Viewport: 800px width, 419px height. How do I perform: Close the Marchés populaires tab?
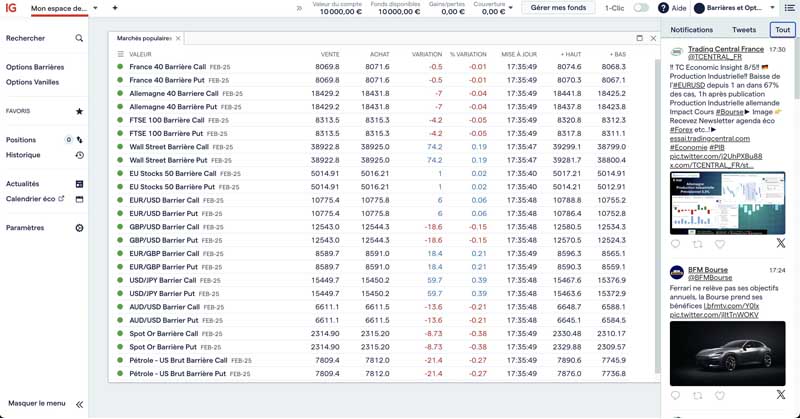pyautogui.click(x=178, y=38)
